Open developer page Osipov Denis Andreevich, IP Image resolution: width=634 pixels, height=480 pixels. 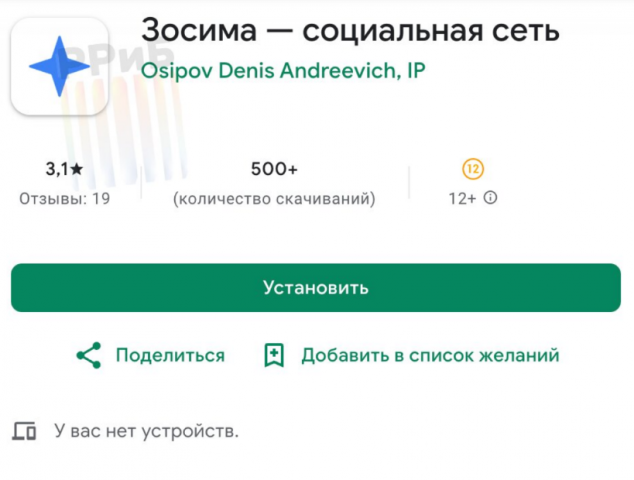(x=284, y=72)
